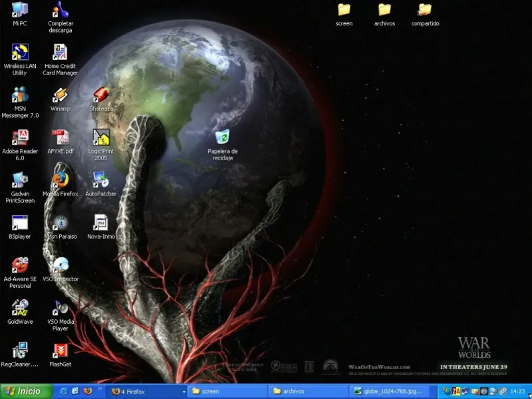
Task: Open the Inicio start menu
Action: [x=26, y=391]
